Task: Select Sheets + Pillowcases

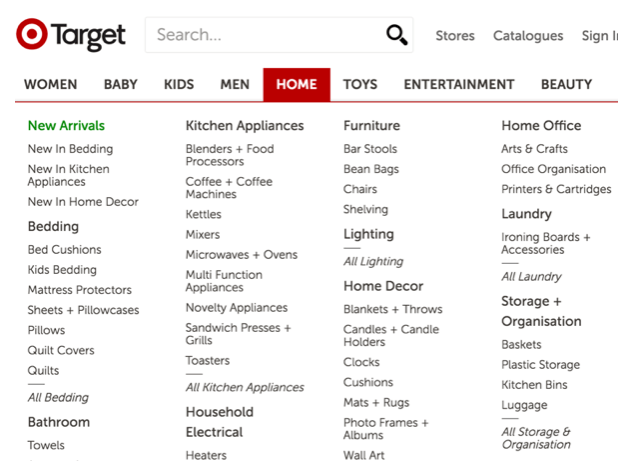Action: point(83,310)
